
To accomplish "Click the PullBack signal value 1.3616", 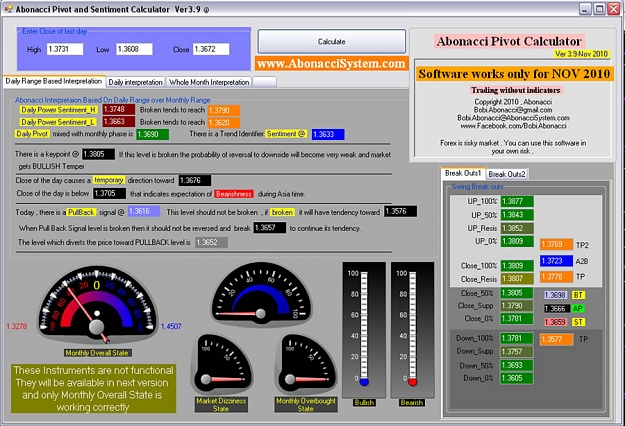I will 144,211.
